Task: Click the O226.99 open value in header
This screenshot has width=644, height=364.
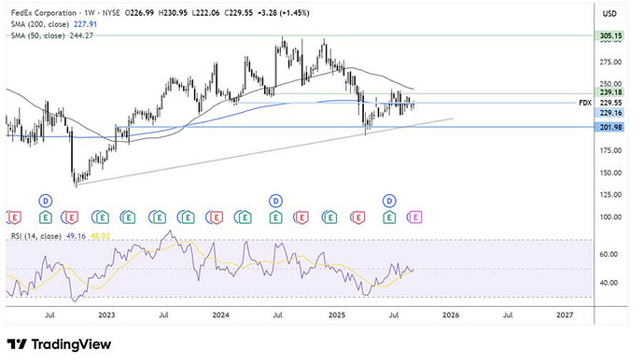Action: [x=139, y=13]
